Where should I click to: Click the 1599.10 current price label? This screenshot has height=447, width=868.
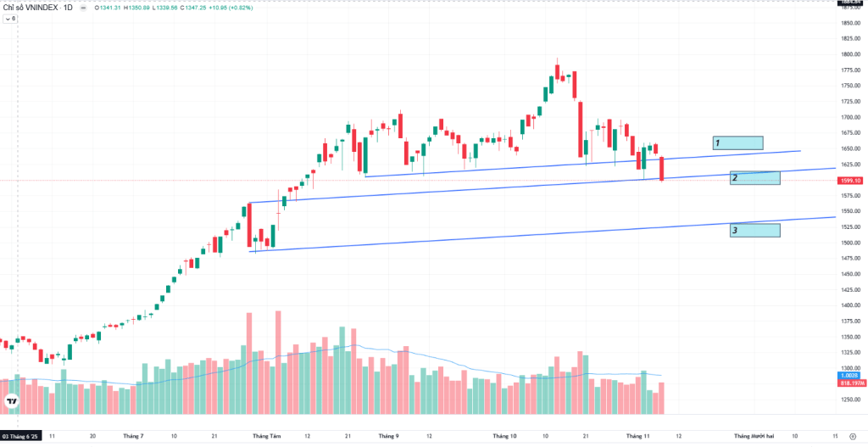click(x=850, y=181)
